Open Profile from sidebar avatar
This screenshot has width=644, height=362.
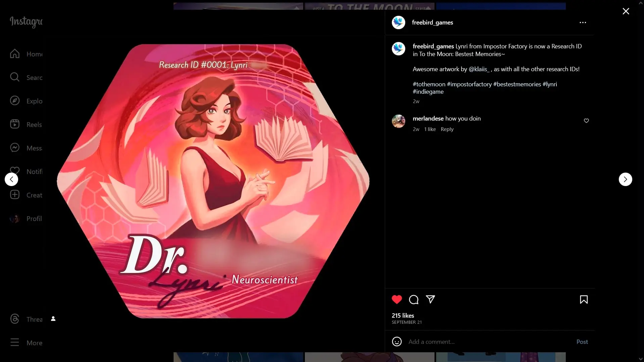(26, 219)
